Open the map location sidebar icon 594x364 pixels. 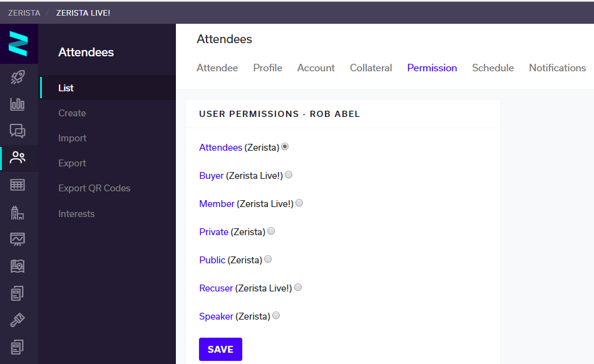tap(18, 266)
